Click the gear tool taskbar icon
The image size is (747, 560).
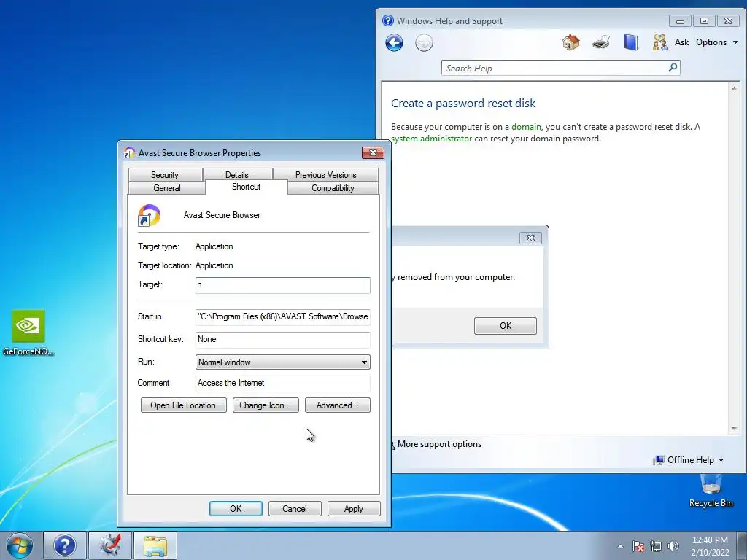coord(110,545)
